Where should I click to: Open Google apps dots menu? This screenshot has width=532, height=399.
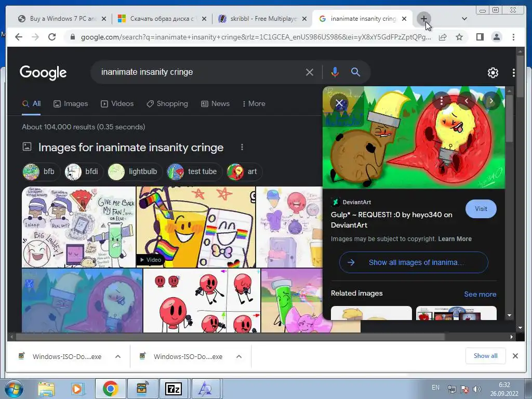(514, 72)
